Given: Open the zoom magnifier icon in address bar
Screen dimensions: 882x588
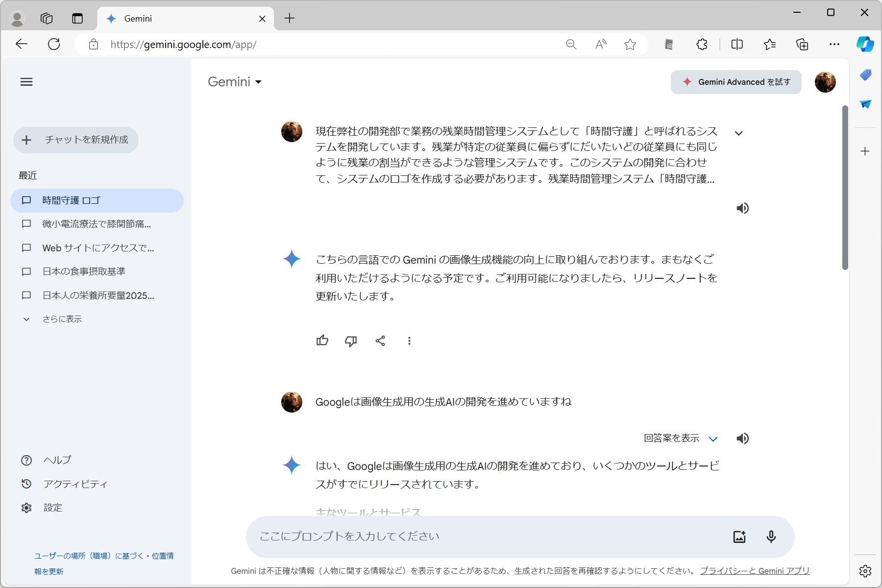Looking at the screenshot, I should 571,45.
